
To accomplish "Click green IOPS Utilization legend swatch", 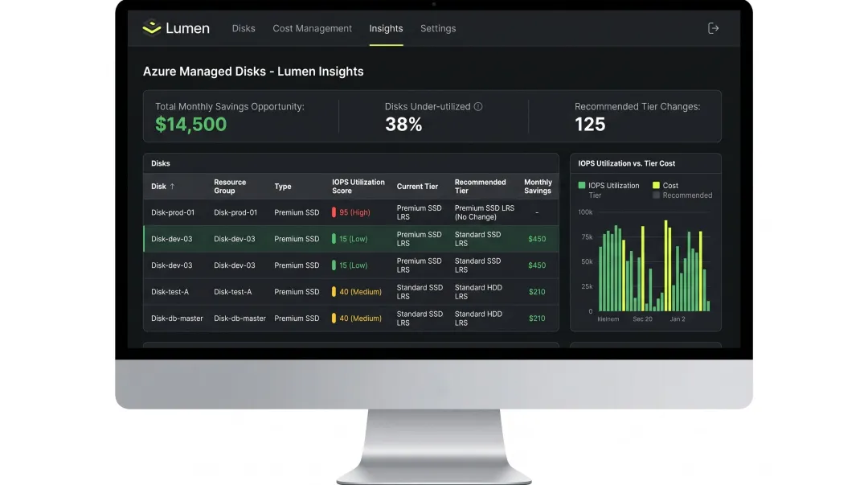I will [x=582, y=185].
